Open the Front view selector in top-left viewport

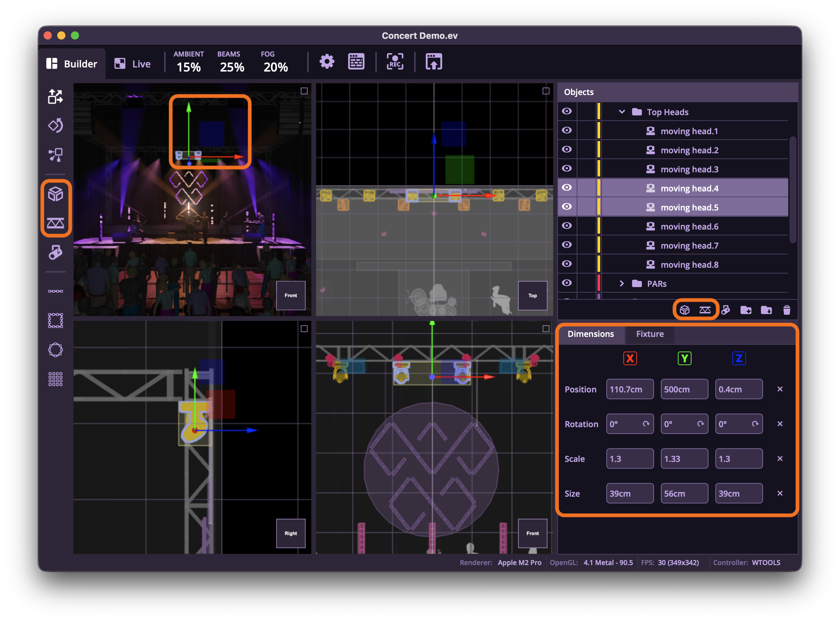[x=291, y=296]
